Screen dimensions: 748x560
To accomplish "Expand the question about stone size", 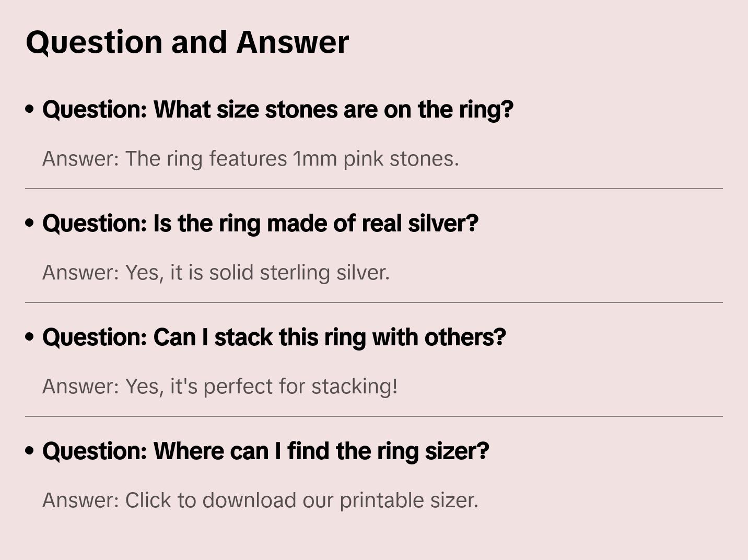I will click(277, 110).
